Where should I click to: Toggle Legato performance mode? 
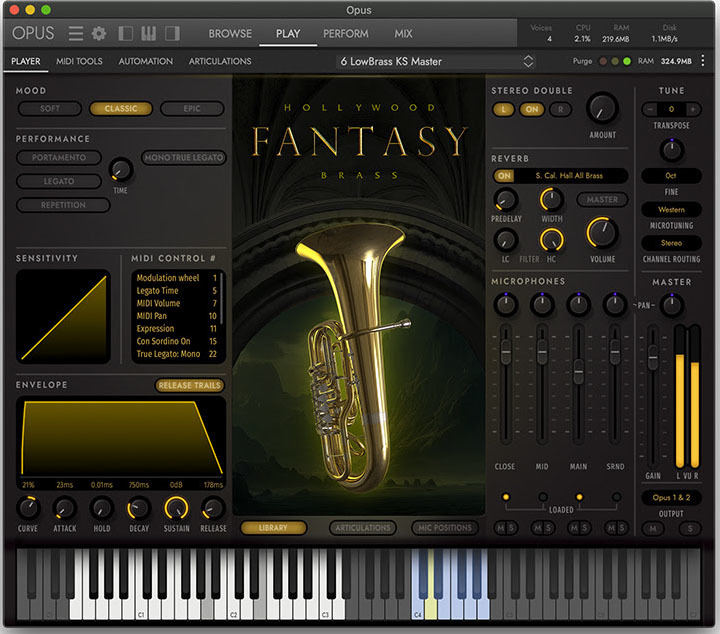coord(59,181)
